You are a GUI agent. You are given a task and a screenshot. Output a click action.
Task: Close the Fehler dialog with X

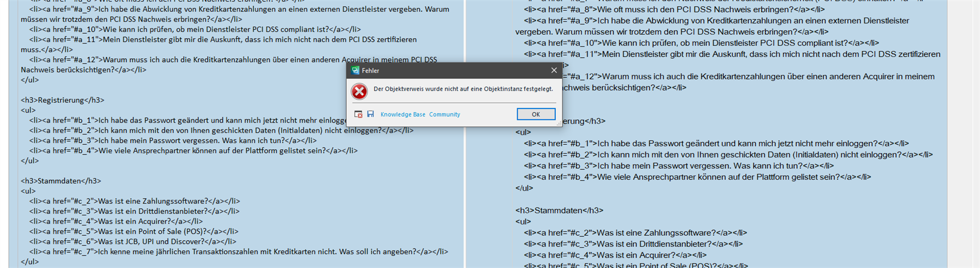click(x=554, y=70)
